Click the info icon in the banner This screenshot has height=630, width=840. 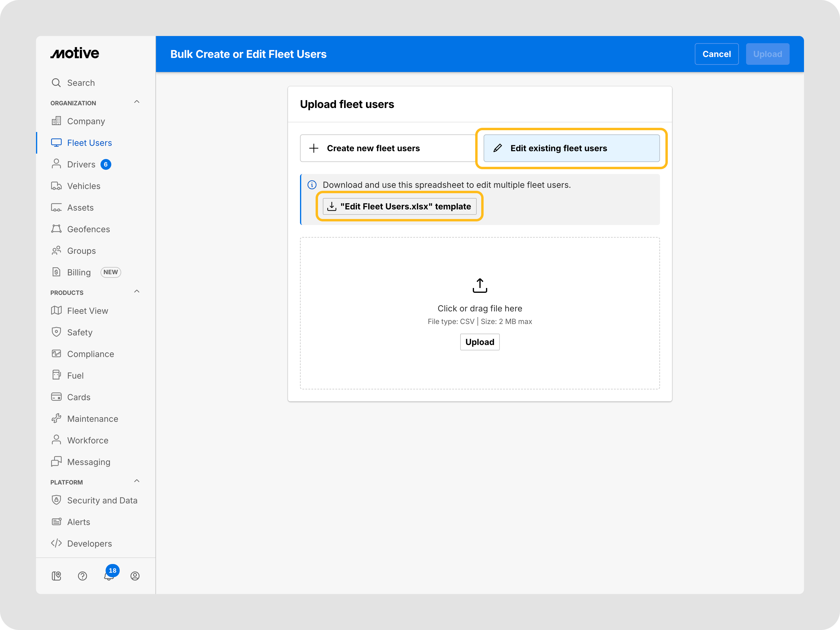pos(312,185)
